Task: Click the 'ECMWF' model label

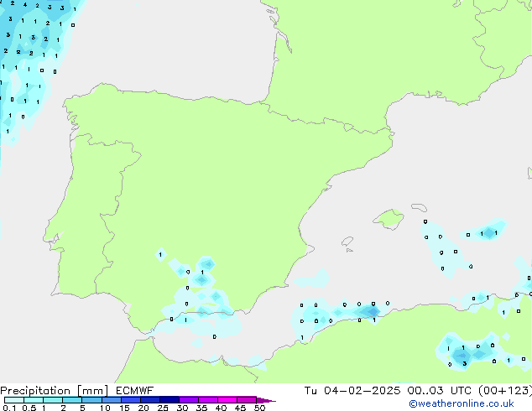Action: (134, 391)
